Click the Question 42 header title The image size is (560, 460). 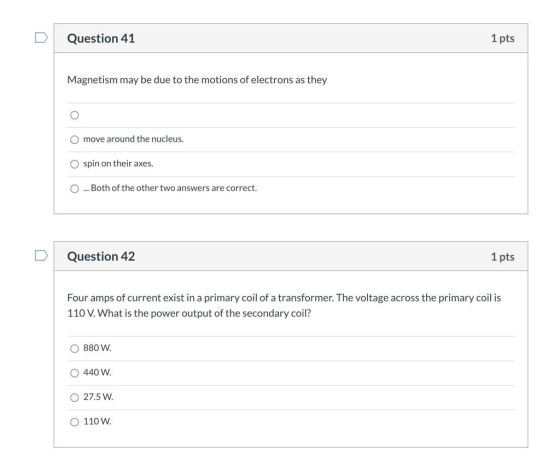click(x=101, y=256)
